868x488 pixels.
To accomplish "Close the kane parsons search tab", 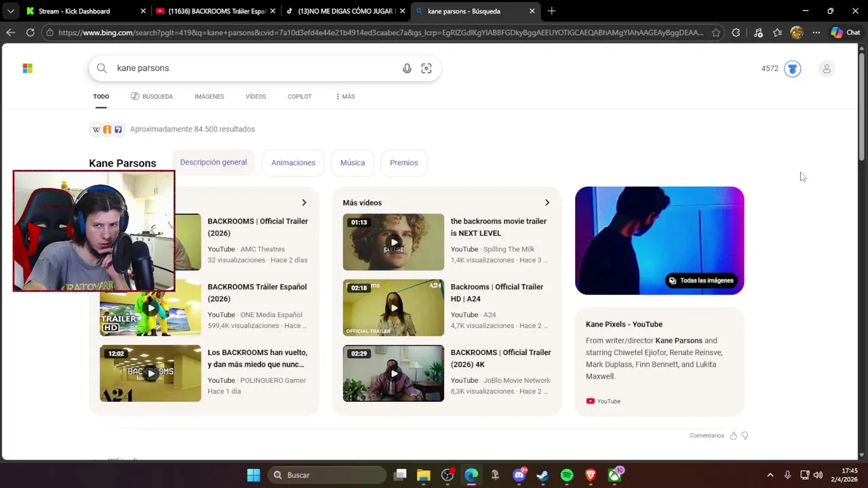I will pyautogui.click(x=532, y=11).
